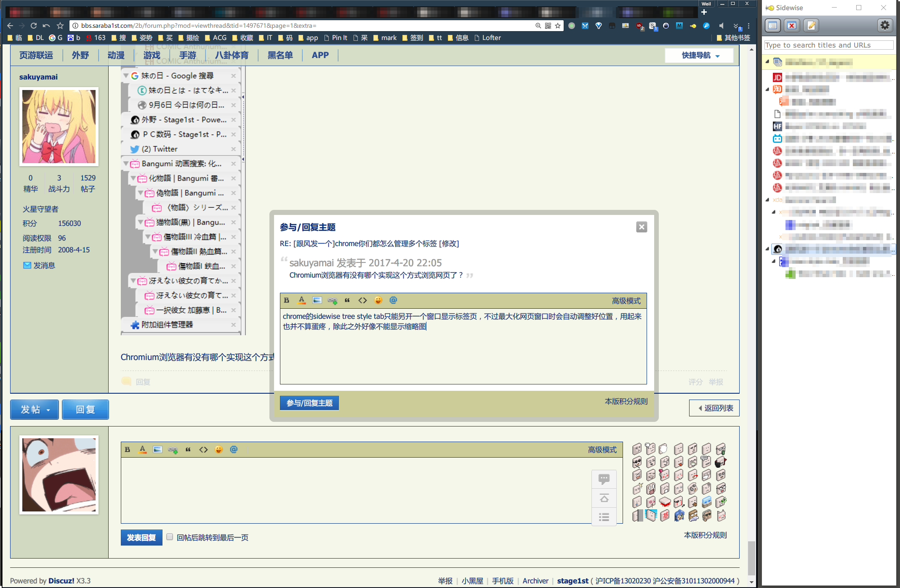This screenshot has height=588, width=900.
Task: Insert code block in reply dialog editor
Action: point(362,300)
